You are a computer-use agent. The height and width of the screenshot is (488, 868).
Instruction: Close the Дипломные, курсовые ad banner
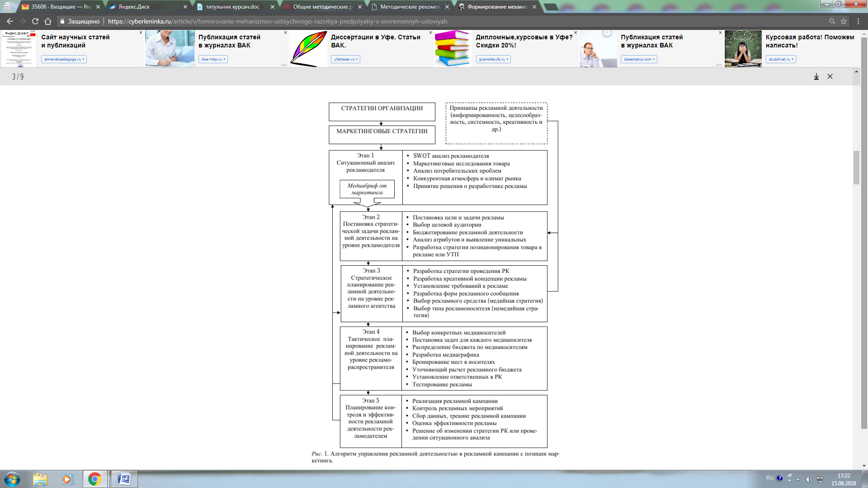coord(575,33)
